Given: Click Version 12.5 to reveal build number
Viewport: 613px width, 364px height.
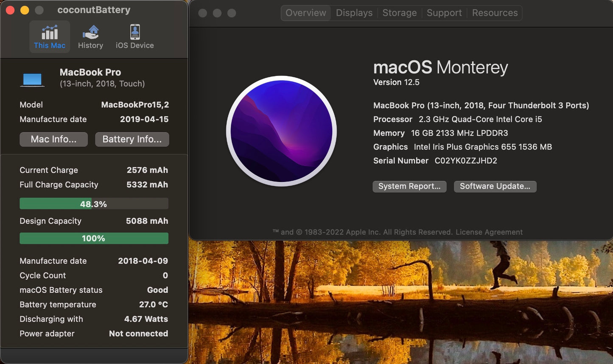Looking at the screenshot, I should pos(396,82).
